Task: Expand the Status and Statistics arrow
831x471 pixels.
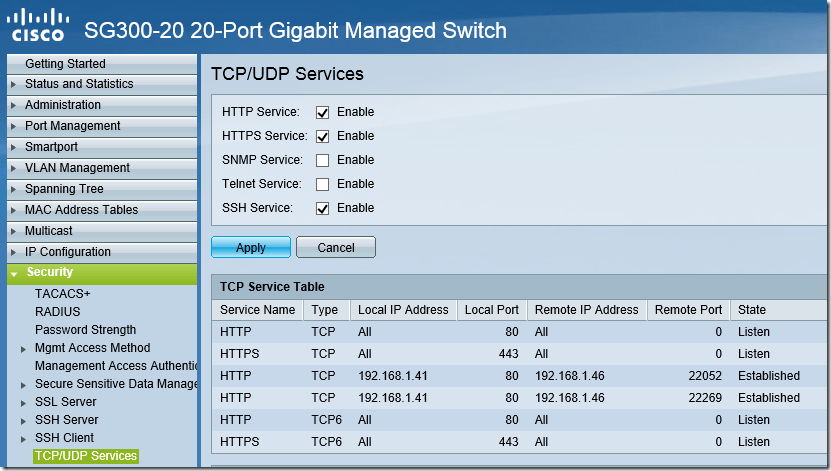Action: click(14, 84)
